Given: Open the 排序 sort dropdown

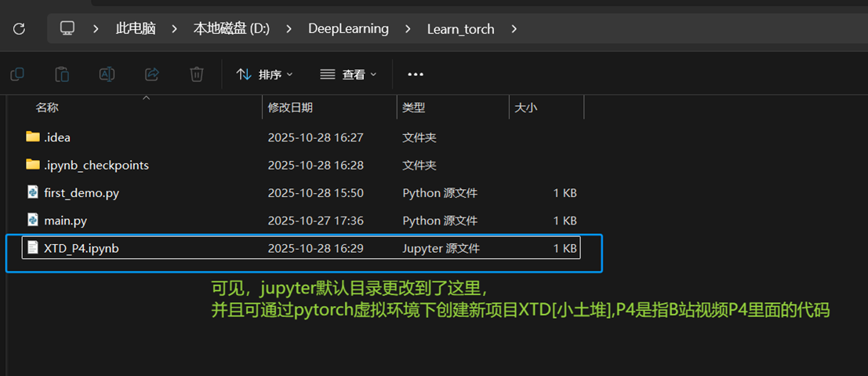Looking at the screenshot, I should [x=264, y=75].
